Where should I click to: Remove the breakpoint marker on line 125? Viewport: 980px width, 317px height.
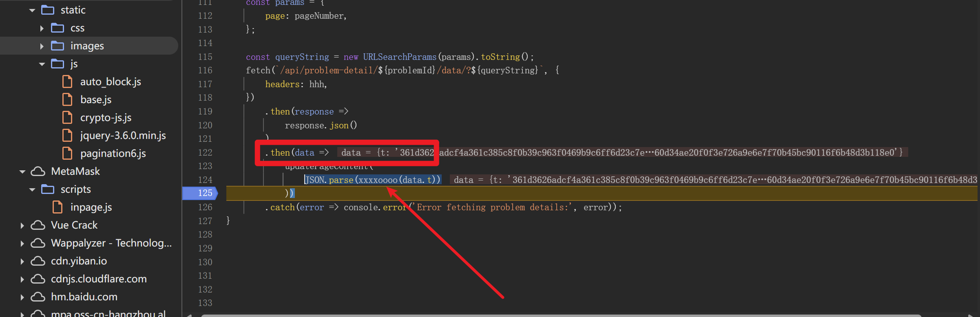click(x=200, y=193)
